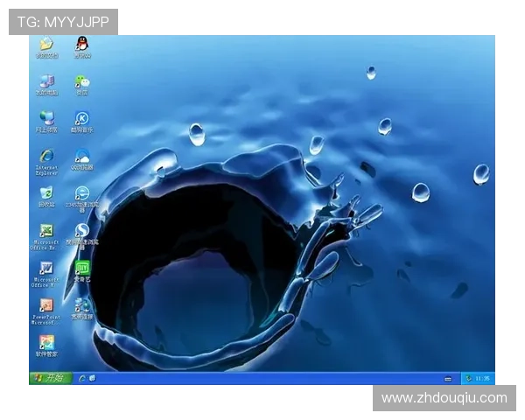Launch iQIYI green desktop icon
This screenshot has height=420, width=525.
click(82, 268)
